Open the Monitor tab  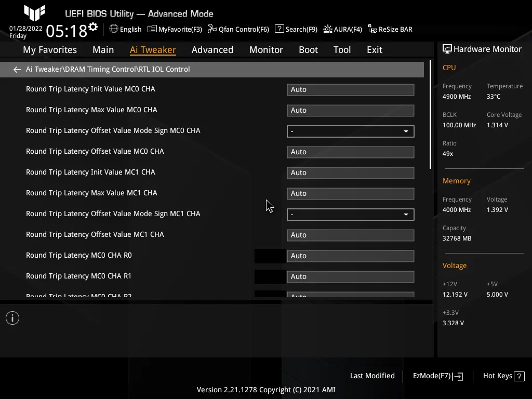coord(267,50)
